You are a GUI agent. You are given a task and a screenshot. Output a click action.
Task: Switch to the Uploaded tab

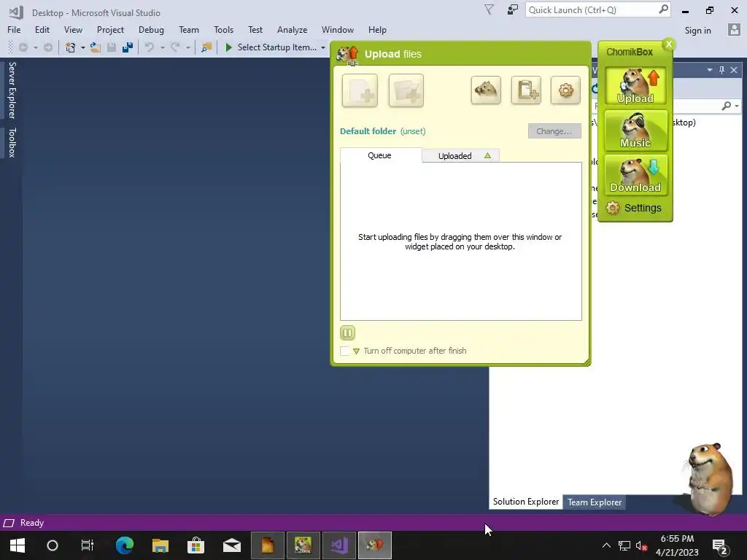point(461,156)
